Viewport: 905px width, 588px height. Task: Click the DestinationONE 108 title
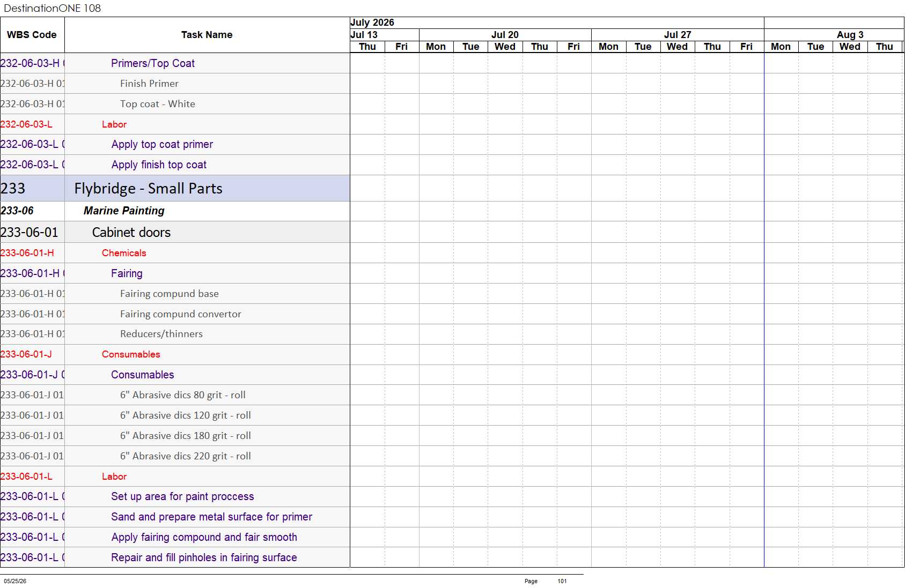[52, 8]
